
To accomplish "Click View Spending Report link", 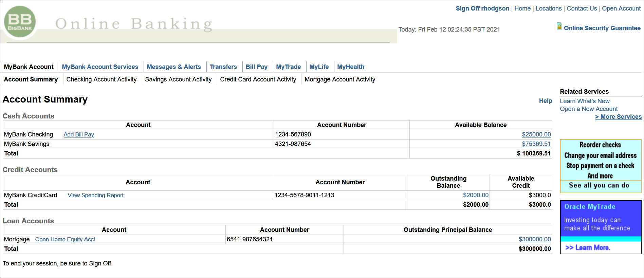I will [95, 196].
